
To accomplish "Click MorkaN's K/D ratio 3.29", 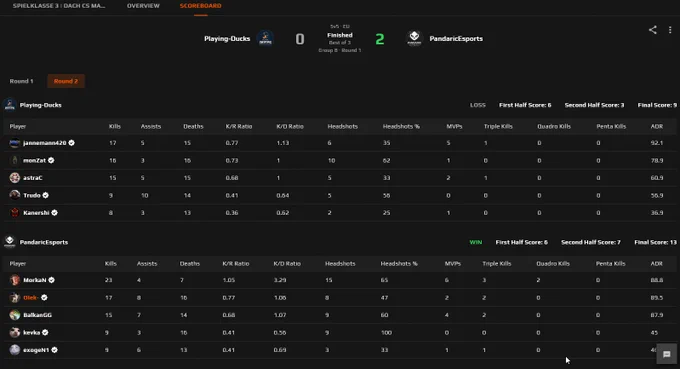I will click(x=280, y=280).
